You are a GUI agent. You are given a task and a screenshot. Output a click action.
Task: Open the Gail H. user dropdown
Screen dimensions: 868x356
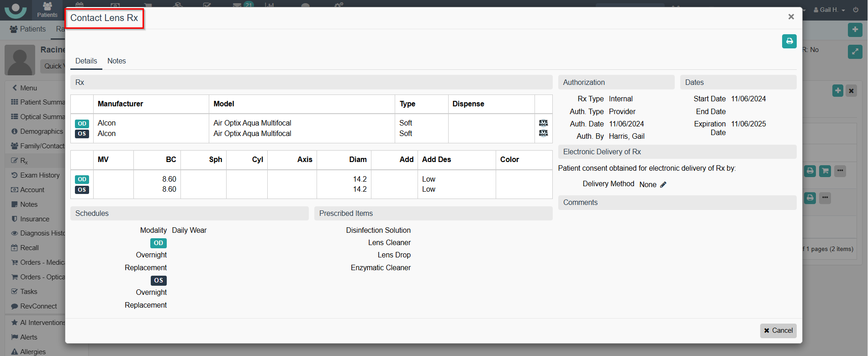[829, 10]
